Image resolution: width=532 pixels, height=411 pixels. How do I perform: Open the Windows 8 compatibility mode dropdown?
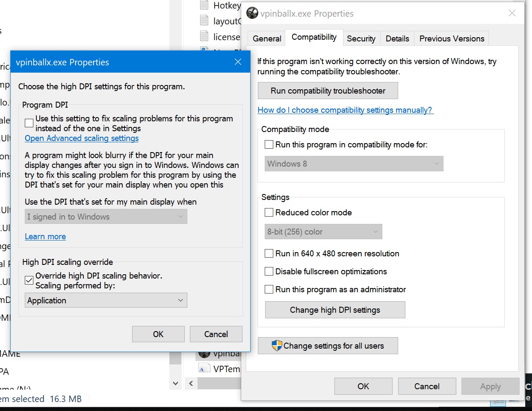coord(354,164)
